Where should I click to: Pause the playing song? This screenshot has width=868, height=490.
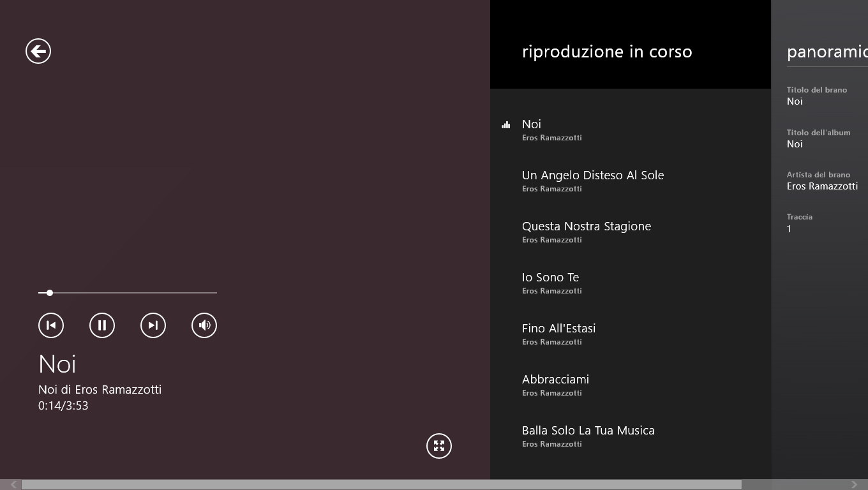102,325
